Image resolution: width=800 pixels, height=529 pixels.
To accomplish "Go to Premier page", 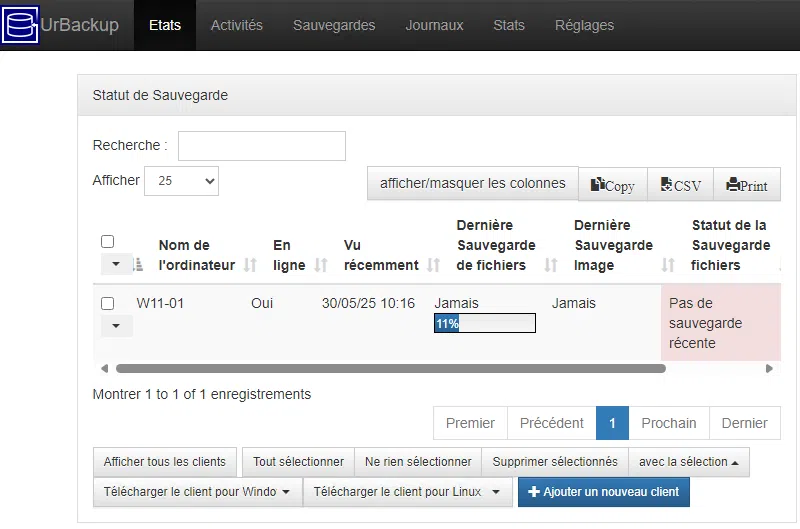I will (470, 423).
